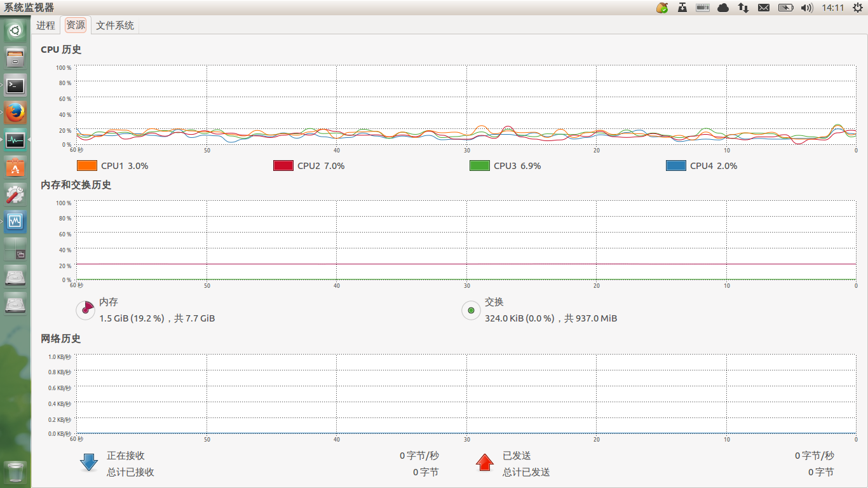Screen dimensions: 868x488
Task: Change CPU2 red color swatch
Action: (283, 166)
